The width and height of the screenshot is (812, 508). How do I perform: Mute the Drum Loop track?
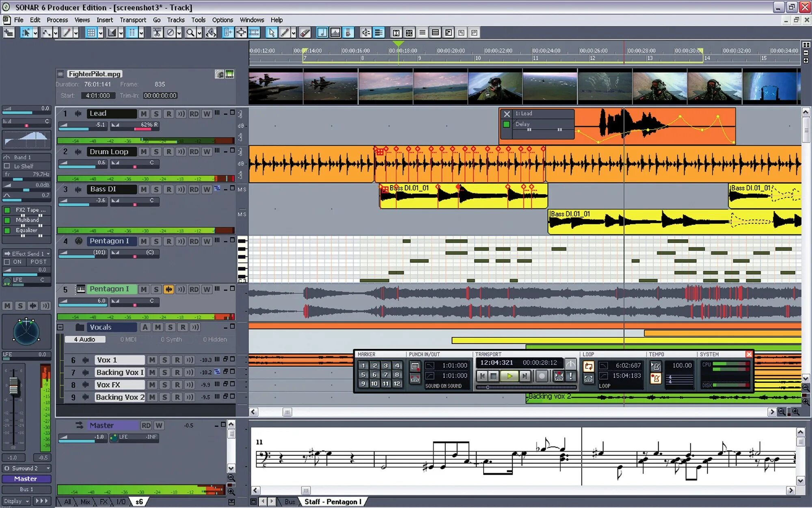coord(144,152)
